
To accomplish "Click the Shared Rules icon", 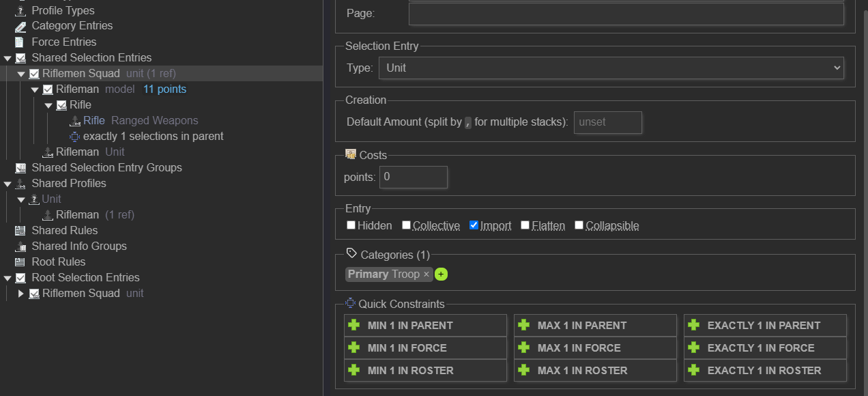I will click(x=20, y=231).
